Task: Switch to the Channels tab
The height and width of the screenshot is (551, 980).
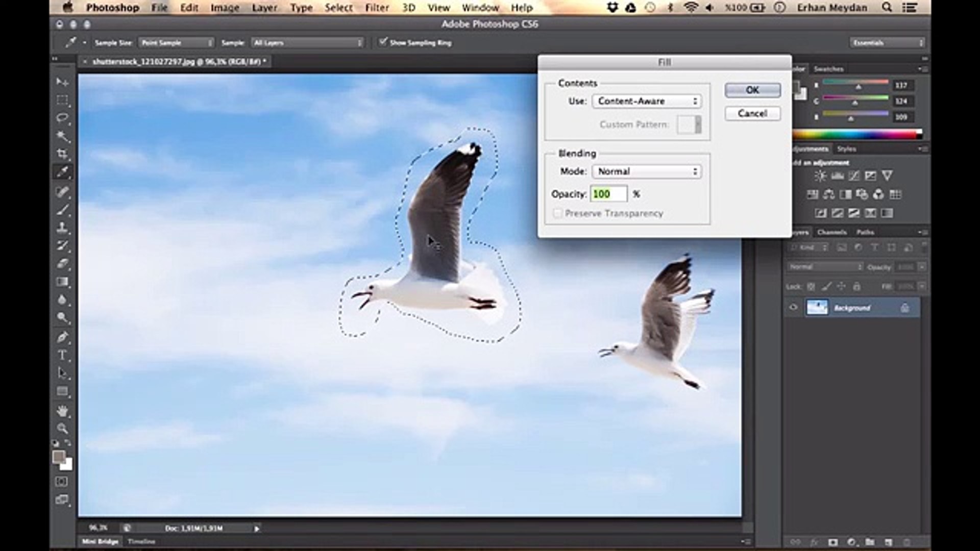Action: (x=831, y=232)
